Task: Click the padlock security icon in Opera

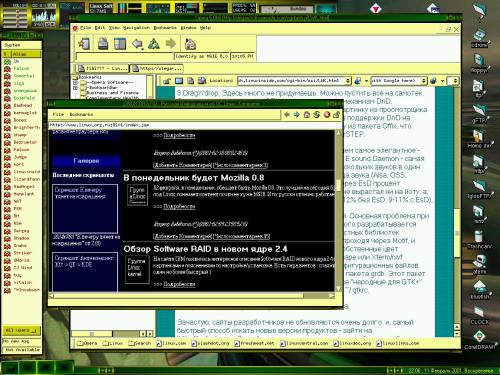Action: pyautogui.click(x=167, y=81)
